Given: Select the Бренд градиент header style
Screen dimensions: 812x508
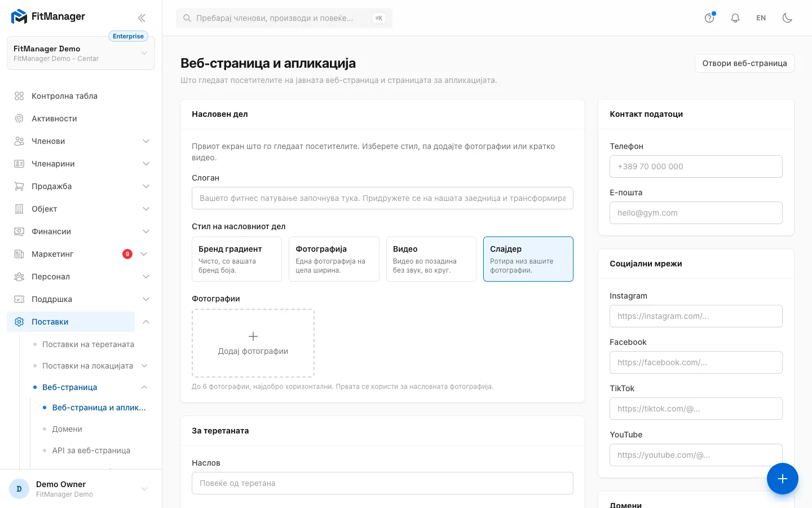Looking at the screenshot, I should pos(237,259).
